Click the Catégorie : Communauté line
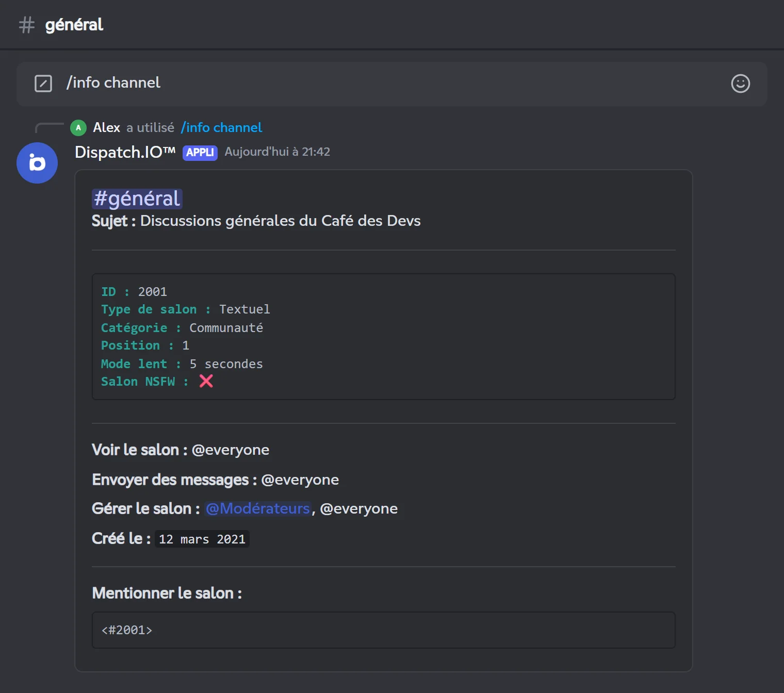This screenshot has height=693, width=784. 182,328
